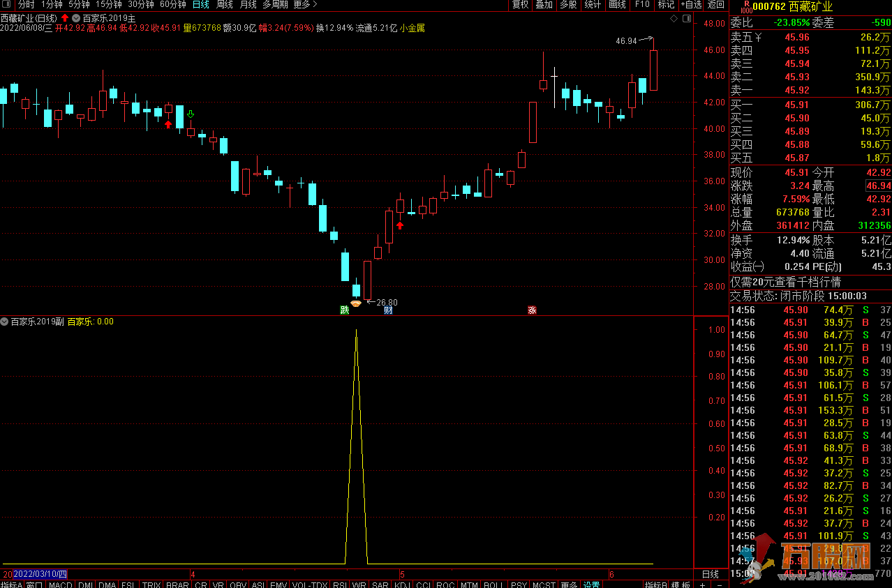Click the red up-arrow beside 西藏矿业(日线)
Viewport: 892px width, 588px height.
(x=65, y=17)
